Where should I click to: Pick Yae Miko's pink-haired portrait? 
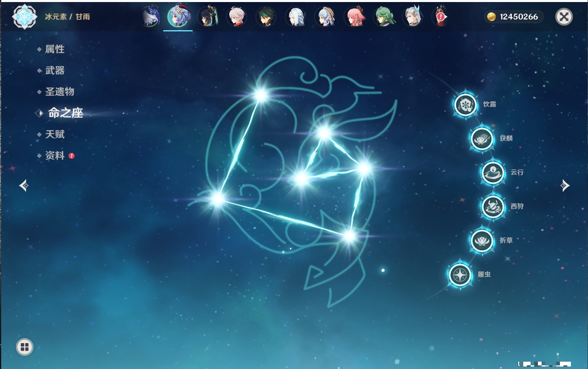click(355, 17)
